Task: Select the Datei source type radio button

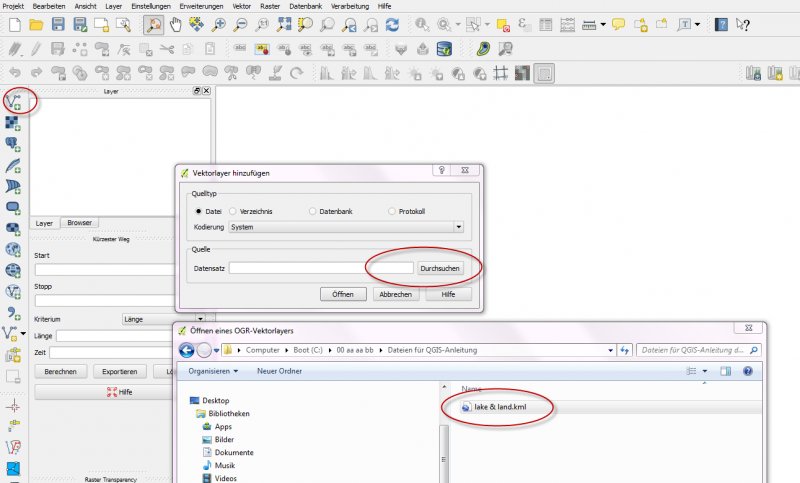Action: (197, 211)
